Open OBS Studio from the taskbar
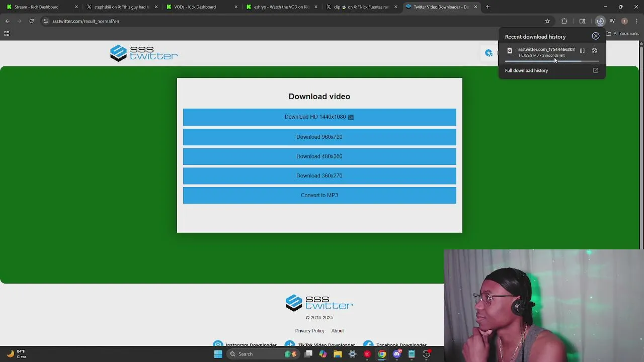Viewport: 644px width, 362px height. 426,354
